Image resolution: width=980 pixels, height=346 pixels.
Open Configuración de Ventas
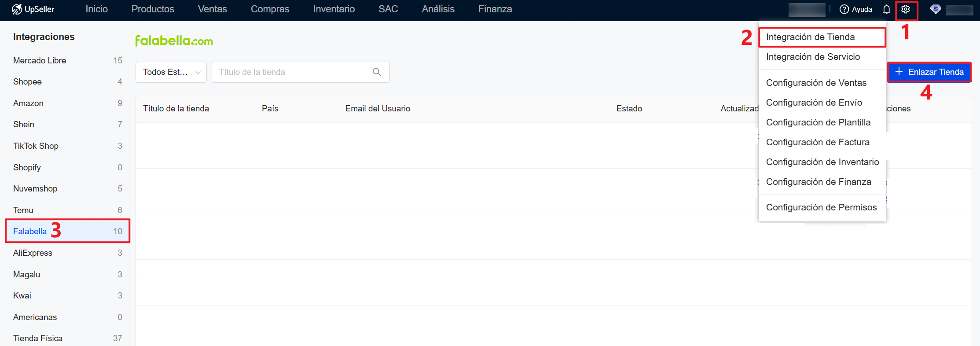click(816, 83)
